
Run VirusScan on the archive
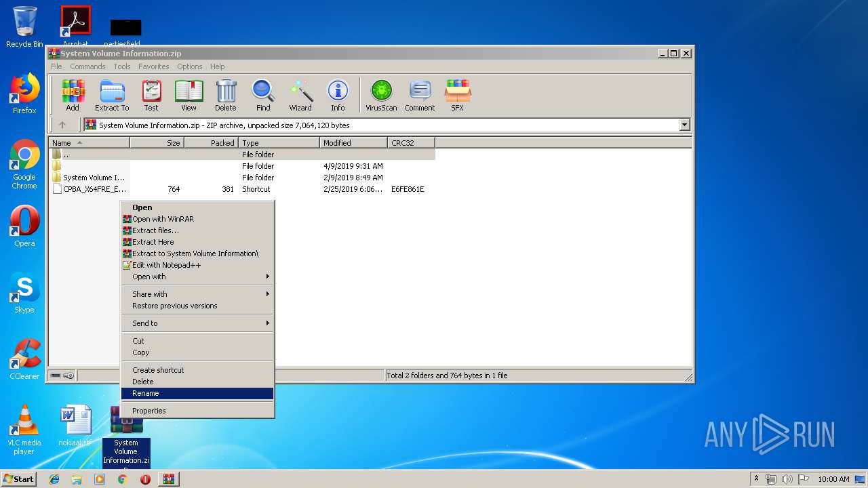tap(381, 96)
